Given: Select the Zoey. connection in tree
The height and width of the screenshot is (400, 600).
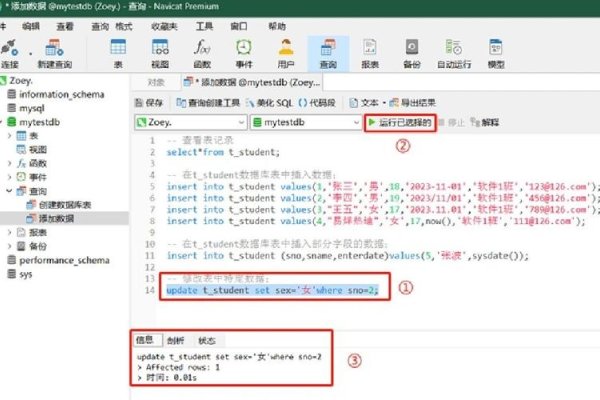Looking at the screenshot, I should [x=21, y=81].
